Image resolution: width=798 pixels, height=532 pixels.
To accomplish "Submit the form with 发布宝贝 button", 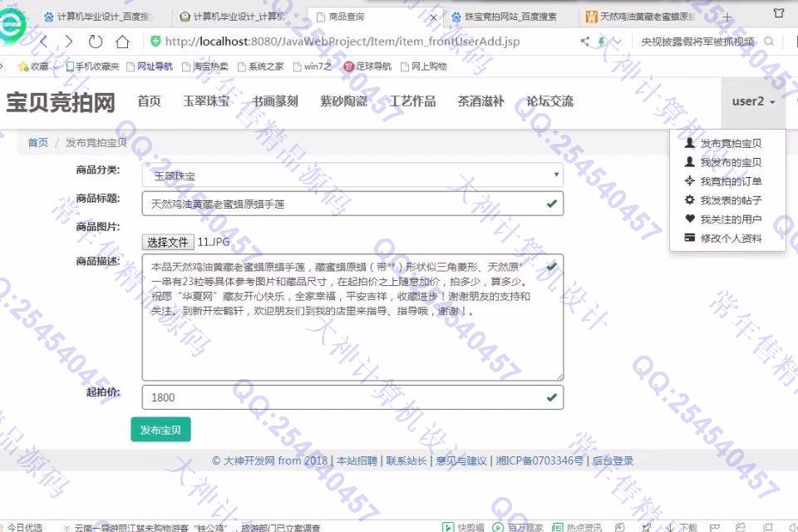I will pos(160,430).
